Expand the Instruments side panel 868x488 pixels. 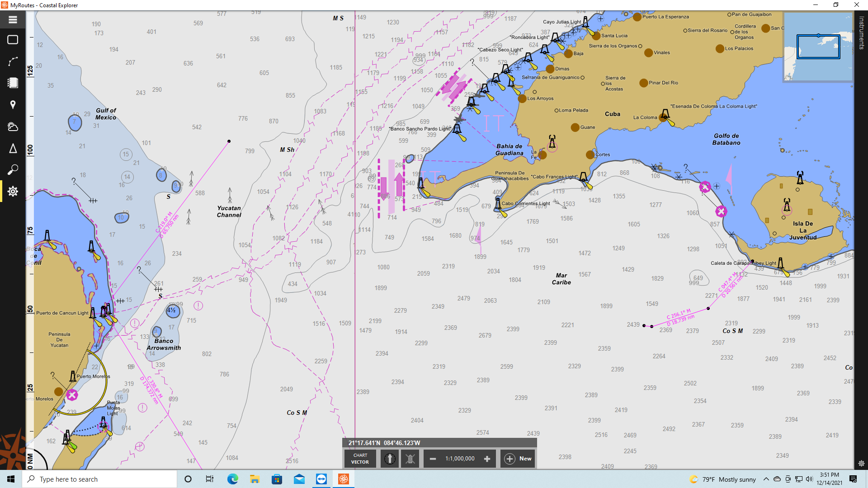click(861, 33)
